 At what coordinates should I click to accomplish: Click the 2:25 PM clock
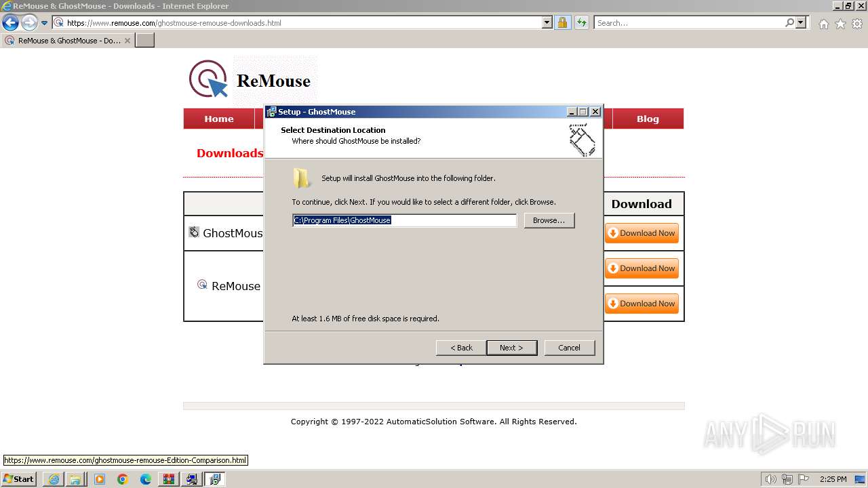point(833,479)
